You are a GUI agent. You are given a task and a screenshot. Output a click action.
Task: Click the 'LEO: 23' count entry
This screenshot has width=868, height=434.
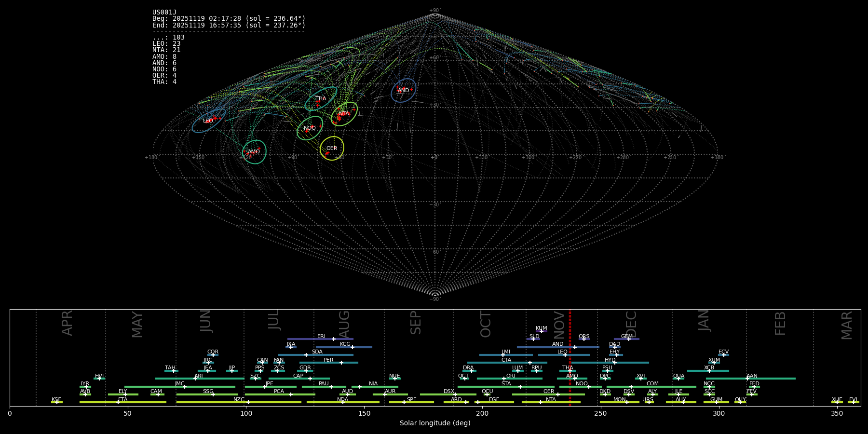(166, 44)
